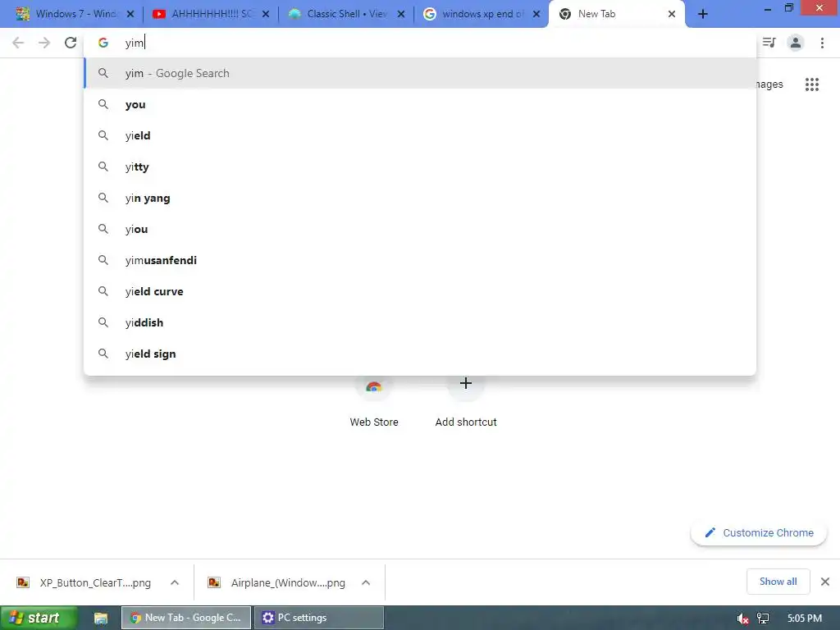The image size is (840, 630).
Task: Choose the 'yield' suggestion
Action: (420, 135)
